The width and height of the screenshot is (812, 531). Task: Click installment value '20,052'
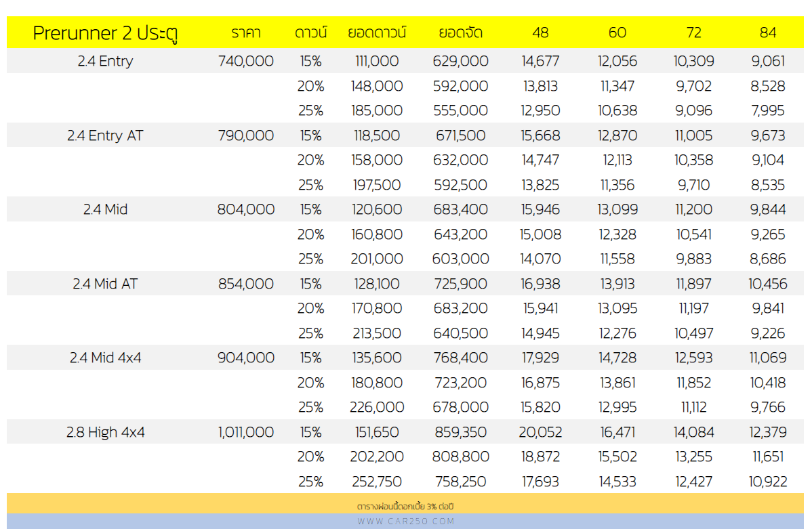tap(540, 432)
